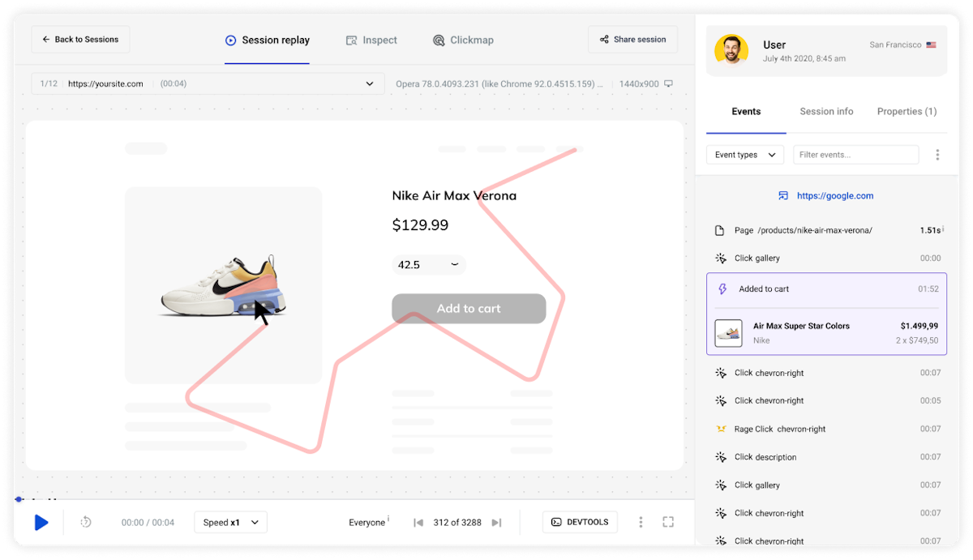Go Back to Sessions
Image resolution: width=973 pixels, height=560 pixels.
[80, 39]
